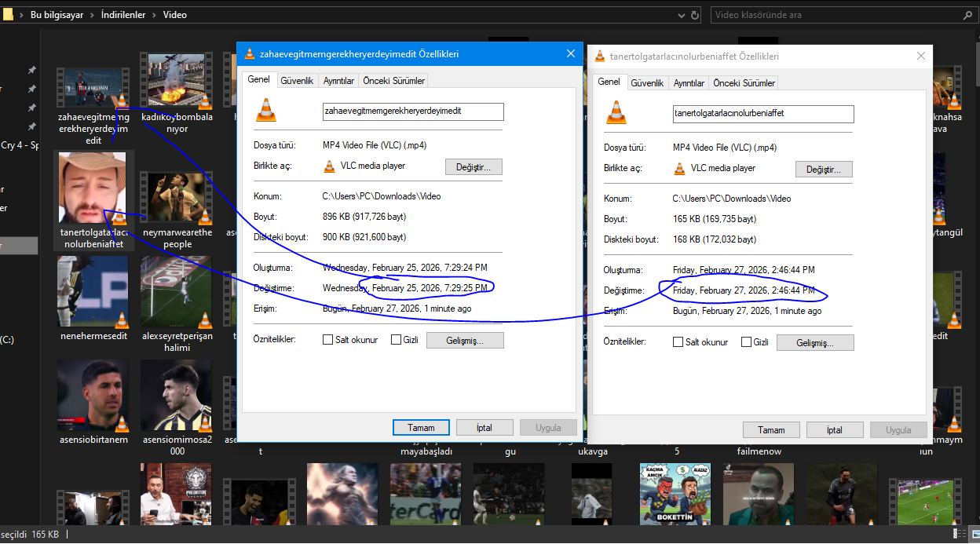This screenshot has width=980, height=544.
Task: Click Tamam in zahaevegitmemgerekheryerdeyimedit properties
Action: (421, 428)
